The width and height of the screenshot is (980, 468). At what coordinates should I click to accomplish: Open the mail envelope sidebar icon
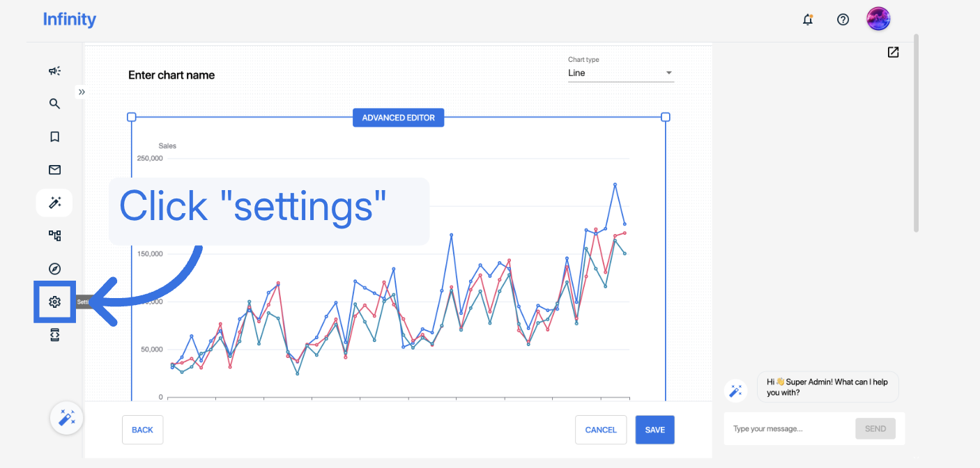[54, 169]
